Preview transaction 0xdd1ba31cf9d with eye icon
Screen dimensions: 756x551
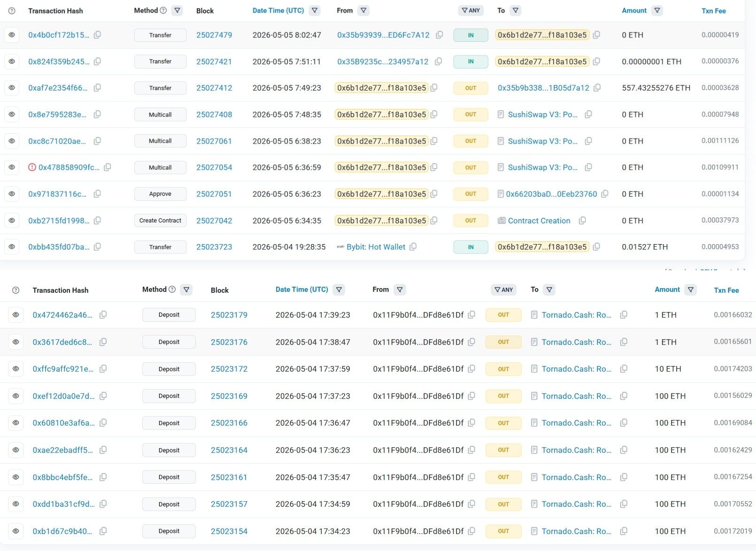(15, 504)
